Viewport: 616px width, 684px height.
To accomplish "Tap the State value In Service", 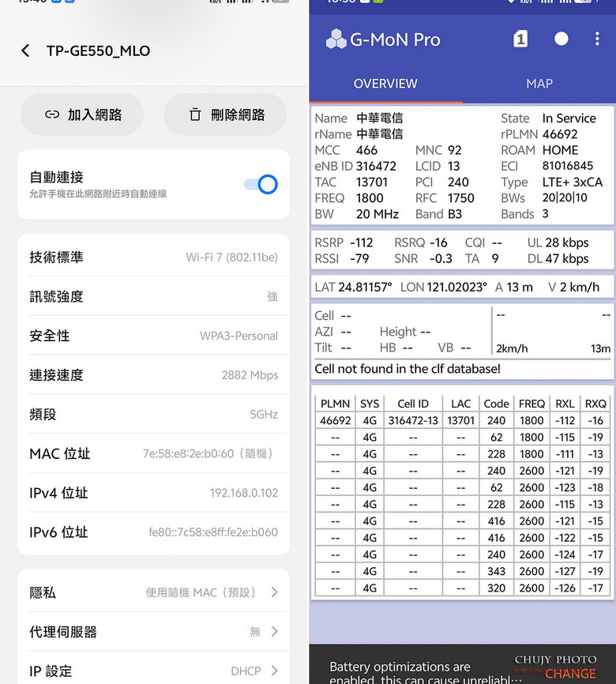I will tap(569, 118).
